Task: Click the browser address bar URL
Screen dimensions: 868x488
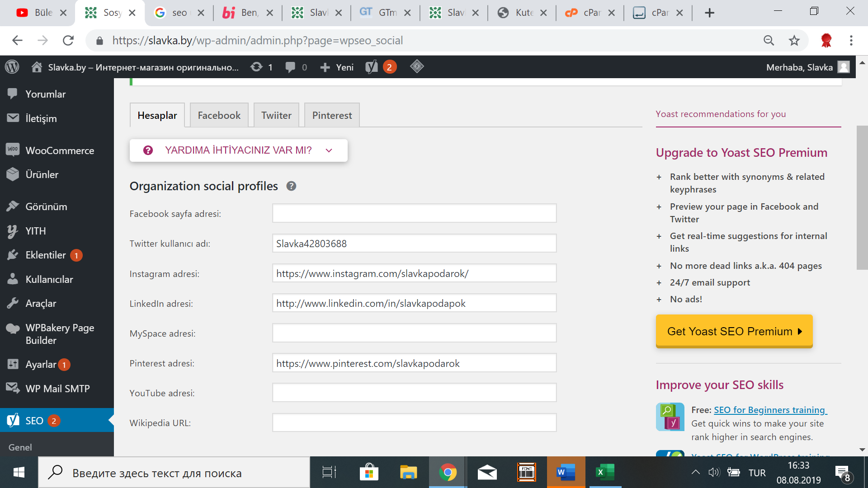Action: (x=257, y=41)
